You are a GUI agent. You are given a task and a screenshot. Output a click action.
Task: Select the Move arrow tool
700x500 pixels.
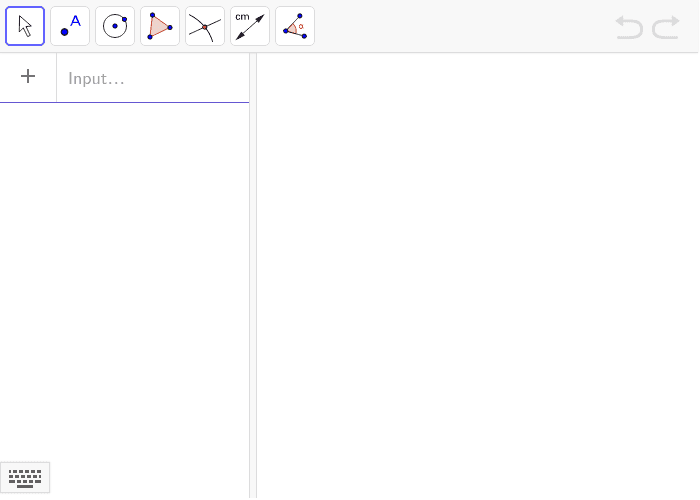click(x=25, y=26)
